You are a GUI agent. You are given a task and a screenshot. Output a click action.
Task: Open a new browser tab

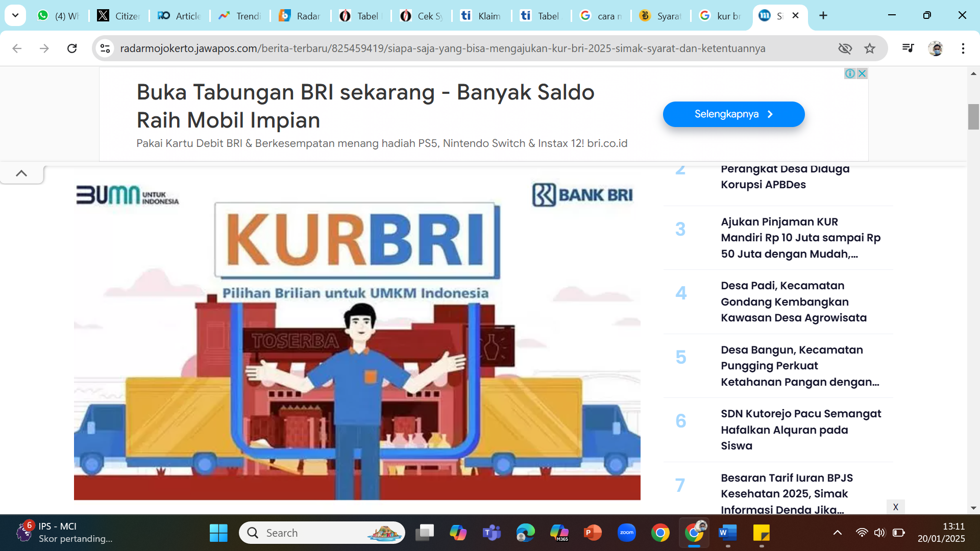pos(823,15)
